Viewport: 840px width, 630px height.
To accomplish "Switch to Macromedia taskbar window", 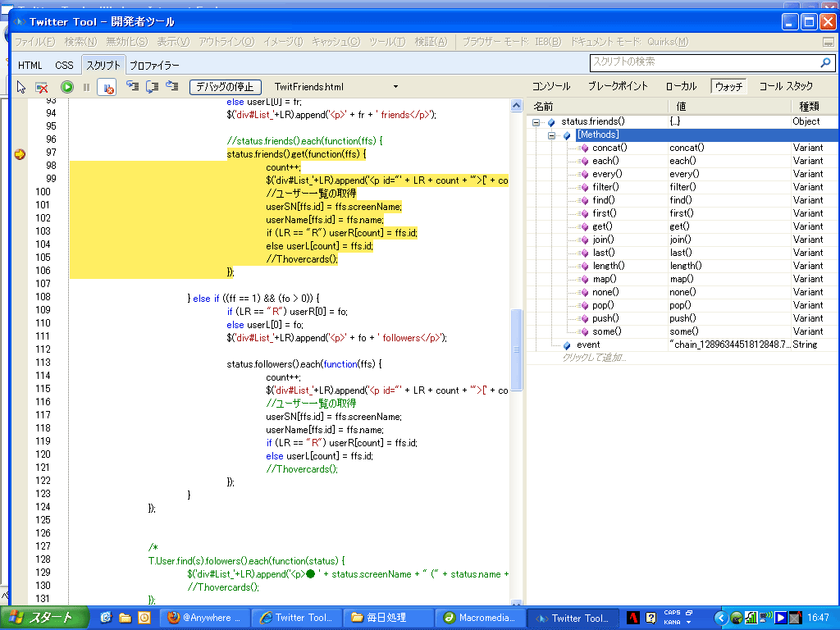I will [x=481, y=618].
